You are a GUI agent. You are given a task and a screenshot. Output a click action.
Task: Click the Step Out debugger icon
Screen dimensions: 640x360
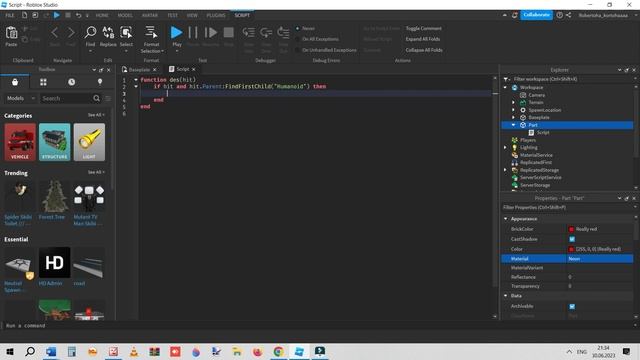pos(283,33)
